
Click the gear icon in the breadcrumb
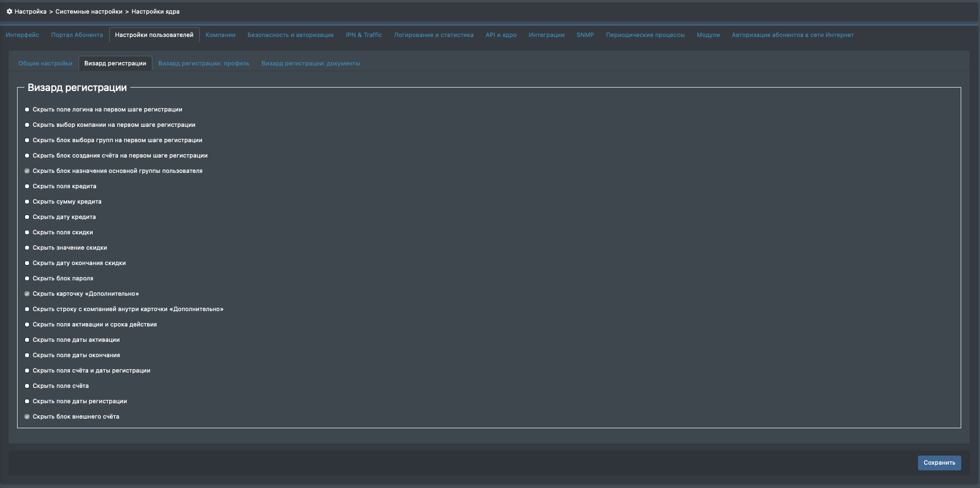(x=9, y=11)
